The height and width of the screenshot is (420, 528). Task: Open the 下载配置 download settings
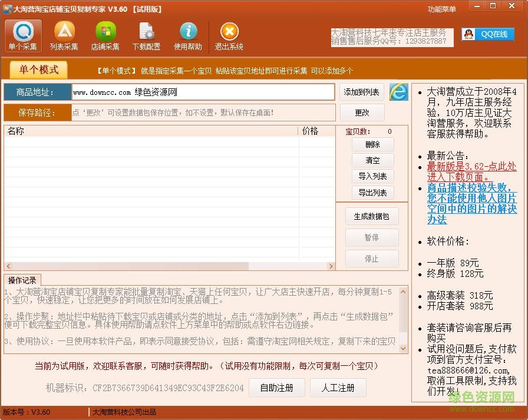coord(146,35)
